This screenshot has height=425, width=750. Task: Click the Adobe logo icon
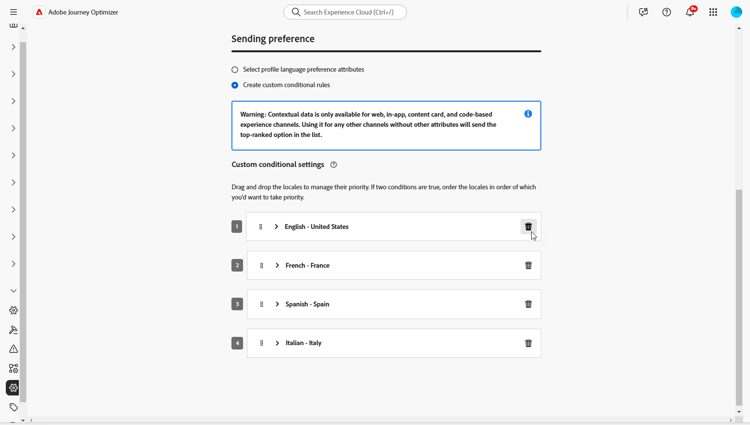pos(39,12)
